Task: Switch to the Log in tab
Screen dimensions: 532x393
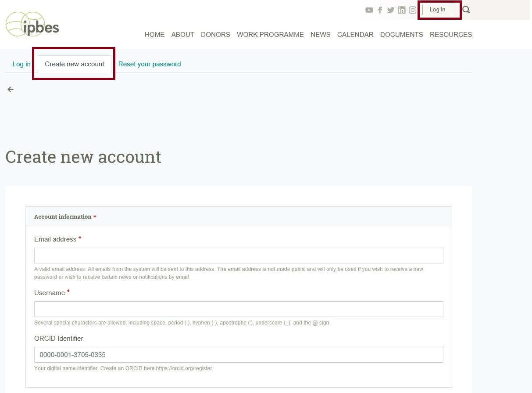Action: coord(21,64)
